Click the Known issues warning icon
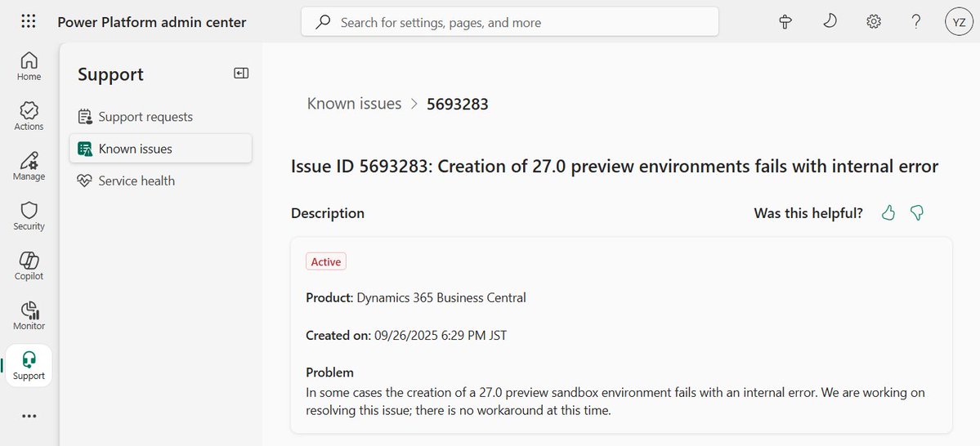The image size is (980, 446). click(84, 149)
